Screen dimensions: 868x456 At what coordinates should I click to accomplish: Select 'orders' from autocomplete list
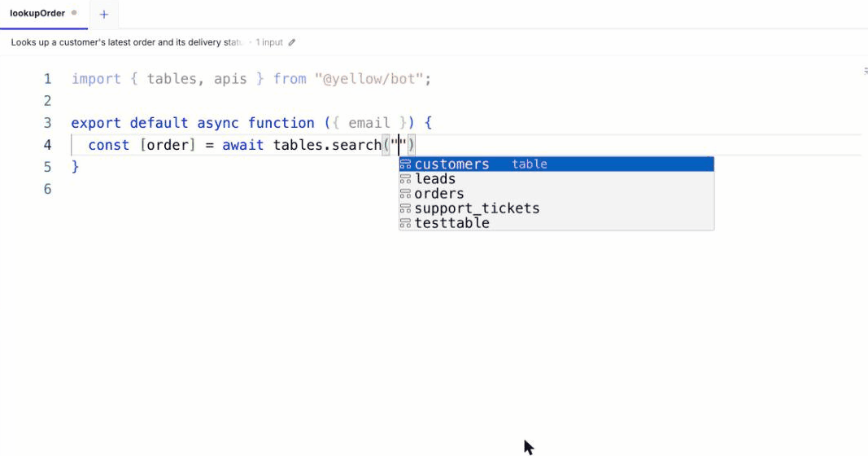point(556,193)
